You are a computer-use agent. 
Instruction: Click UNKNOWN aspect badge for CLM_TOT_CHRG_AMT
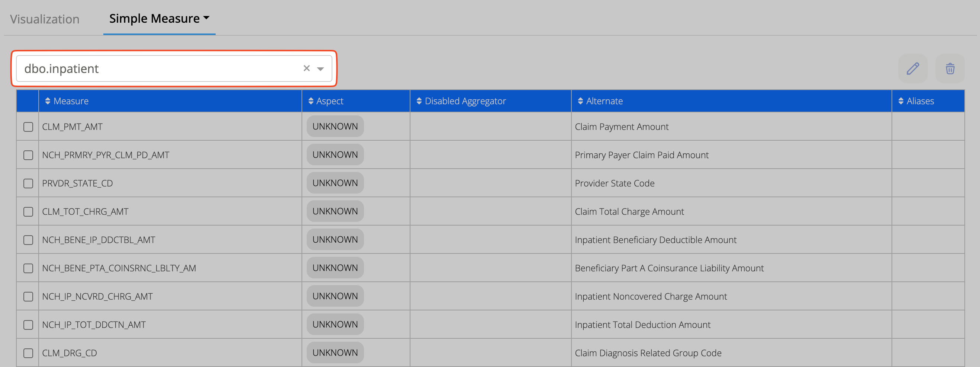point(335,211)
